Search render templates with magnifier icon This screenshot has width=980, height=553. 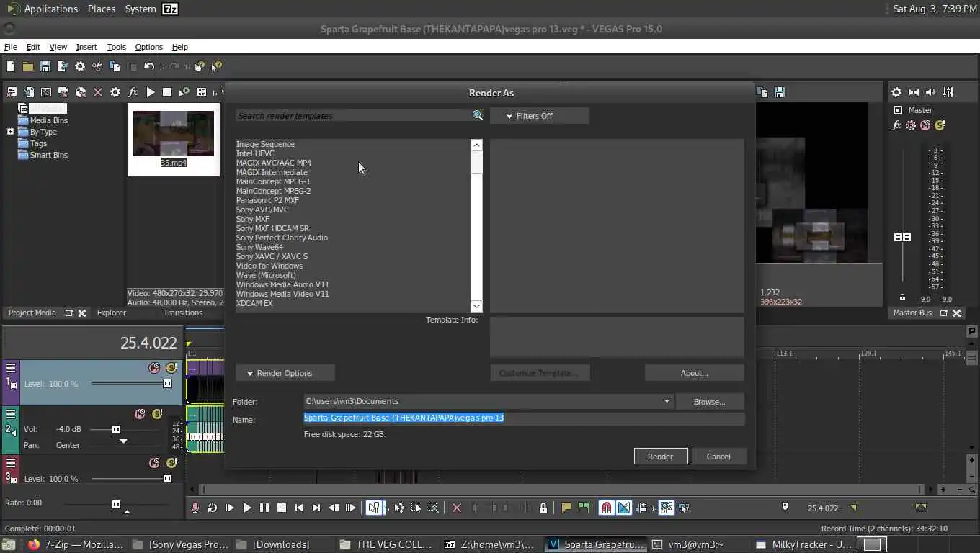coord(477,115)
